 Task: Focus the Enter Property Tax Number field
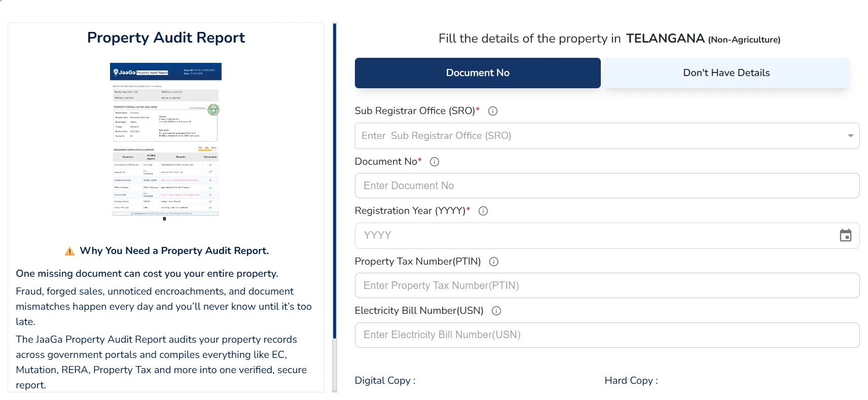(x=606, y=285)
